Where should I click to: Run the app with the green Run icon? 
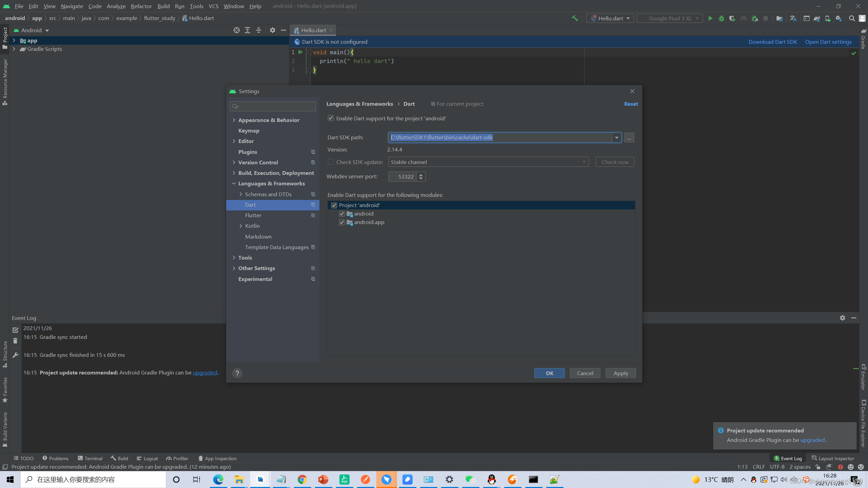coord(711,18)
